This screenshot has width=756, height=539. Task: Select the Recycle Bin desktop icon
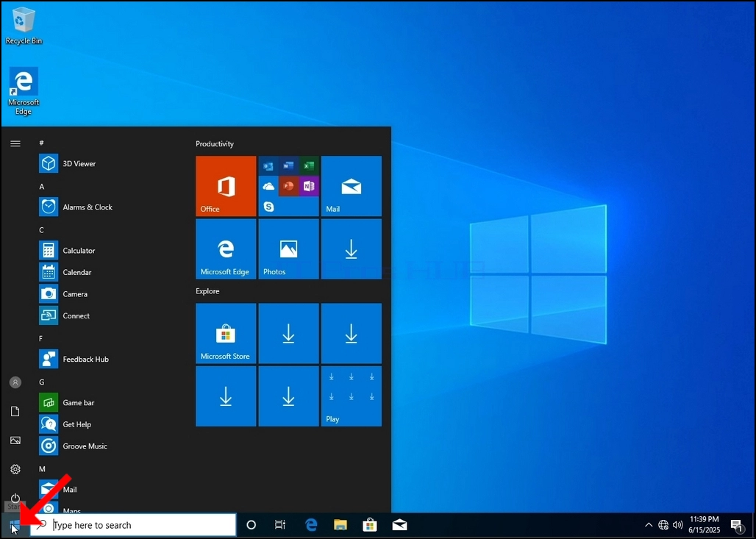pos(24,26)
